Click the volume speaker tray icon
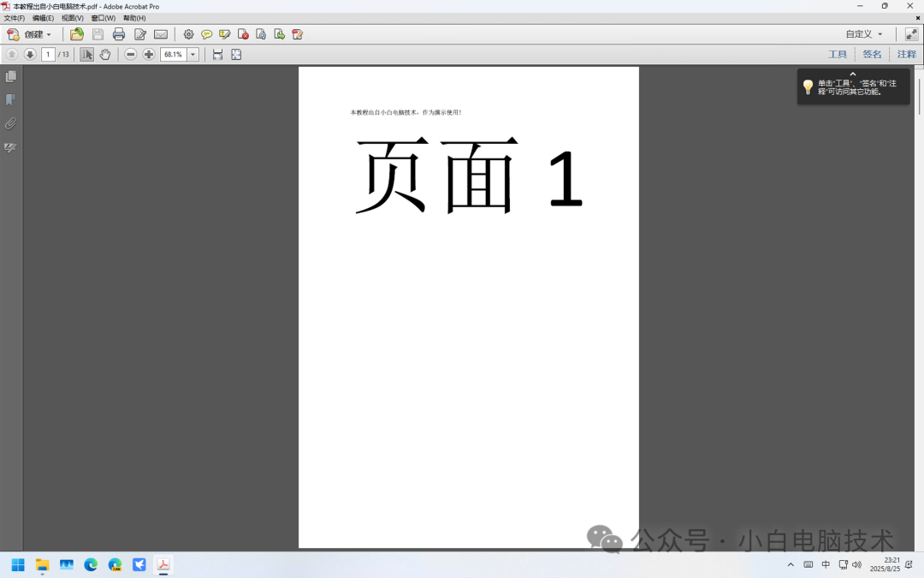The width and height of the screenshot is (924, 578). click(x=856, y=565)
